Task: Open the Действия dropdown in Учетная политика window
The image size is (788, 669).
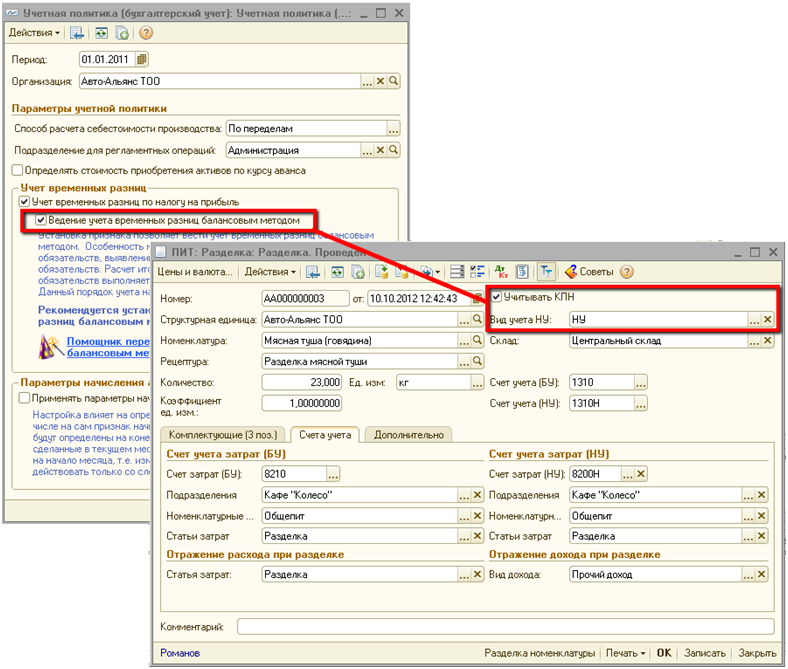Action: [x=34, y=33]
